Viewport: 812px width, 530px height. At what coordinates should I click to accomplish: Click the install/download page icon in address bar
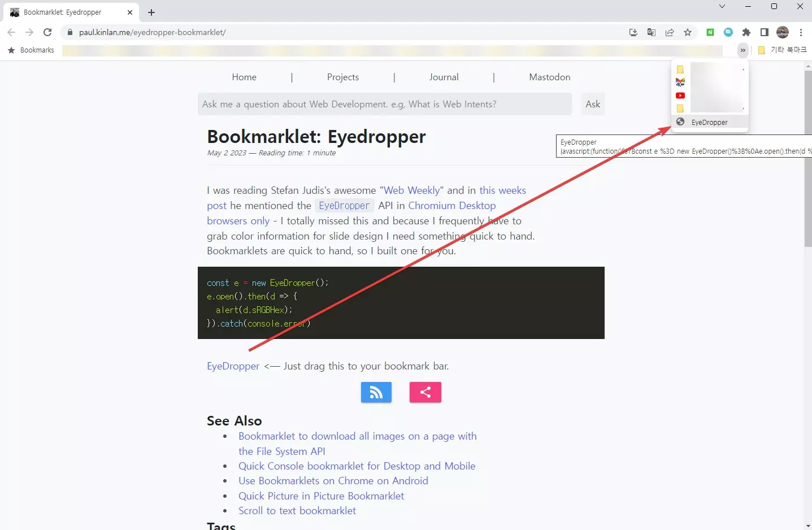633,32
